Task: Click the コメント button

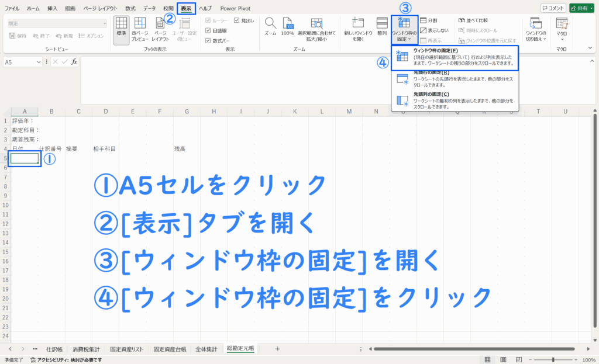Action: tap(553, 8)
